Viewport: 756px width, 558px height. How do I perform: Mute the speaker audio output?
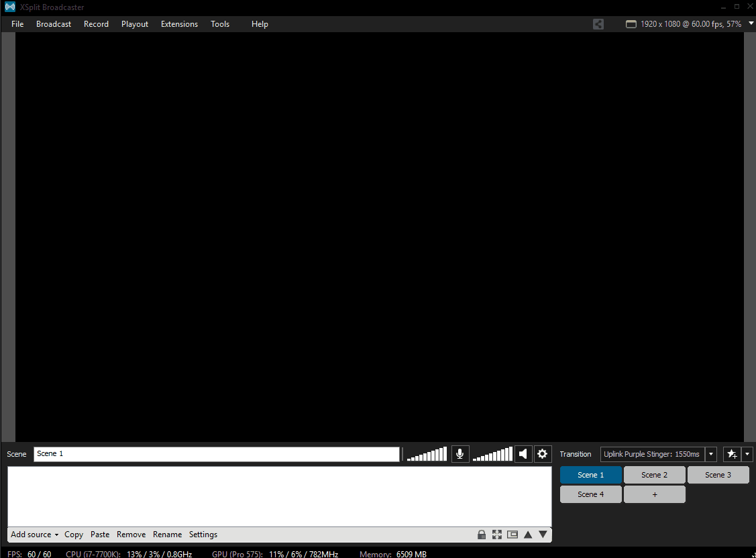click(x=523, y=454)
